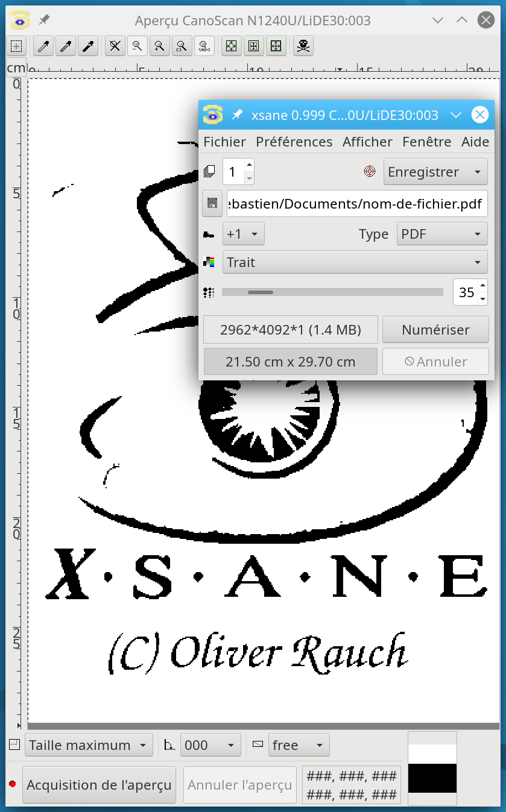The height and width of the screenshot is (812, 506).
Task: Pick white point with first pipette
Action: coord(44,46)
